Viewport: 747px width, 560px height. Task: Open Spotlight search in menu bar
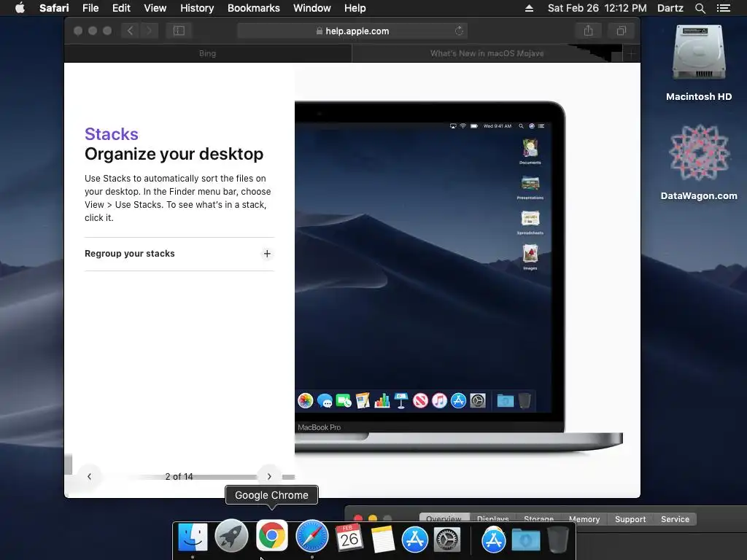point(700,8)
